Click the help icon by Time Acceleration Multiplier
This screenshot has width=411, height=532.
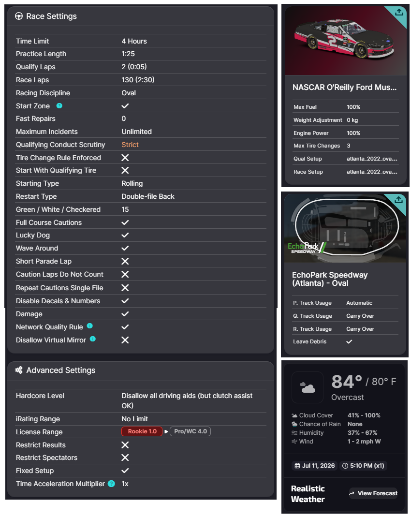(111, 484)
